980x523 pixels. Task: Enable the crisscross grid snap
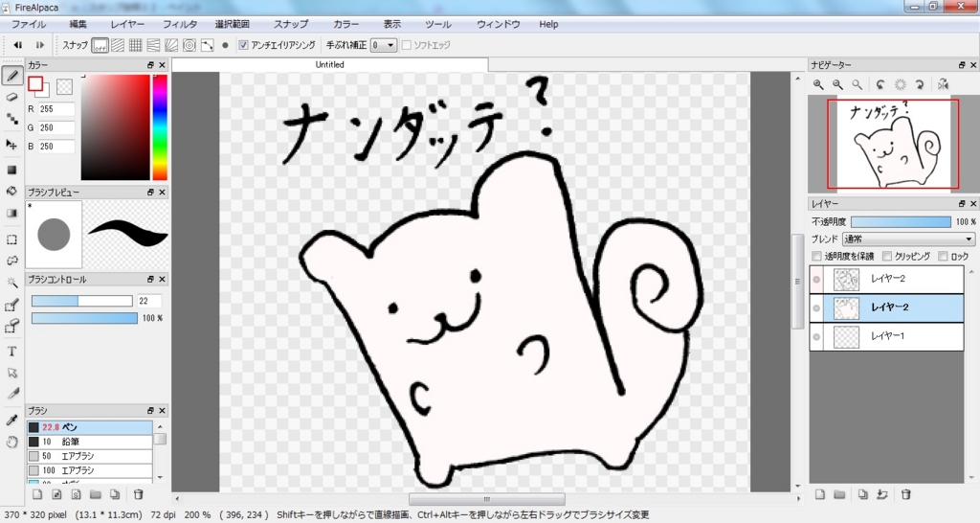[x=136, y=45]
